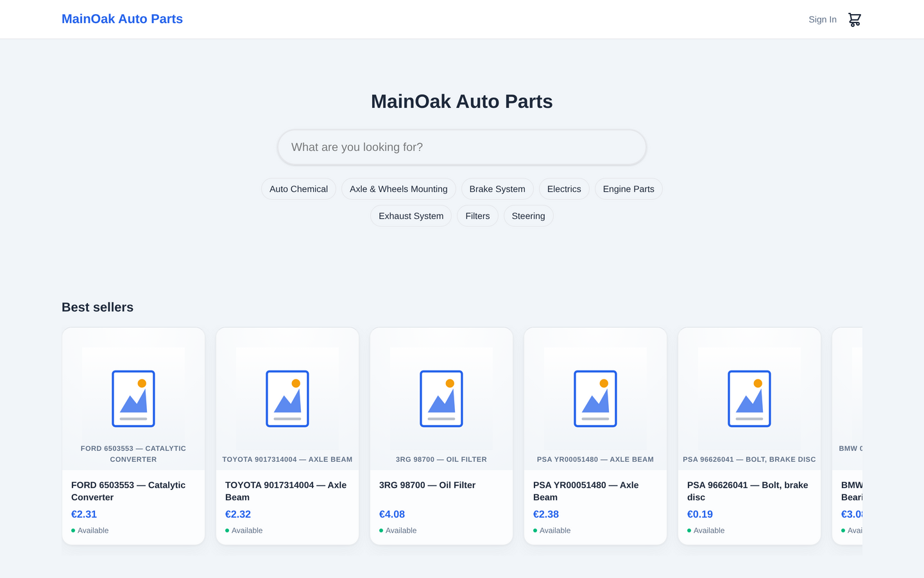Viewport: 924px width, 578px height.
Task: Click the MainOak Auto Parts logo link
Action: [122, 19]
